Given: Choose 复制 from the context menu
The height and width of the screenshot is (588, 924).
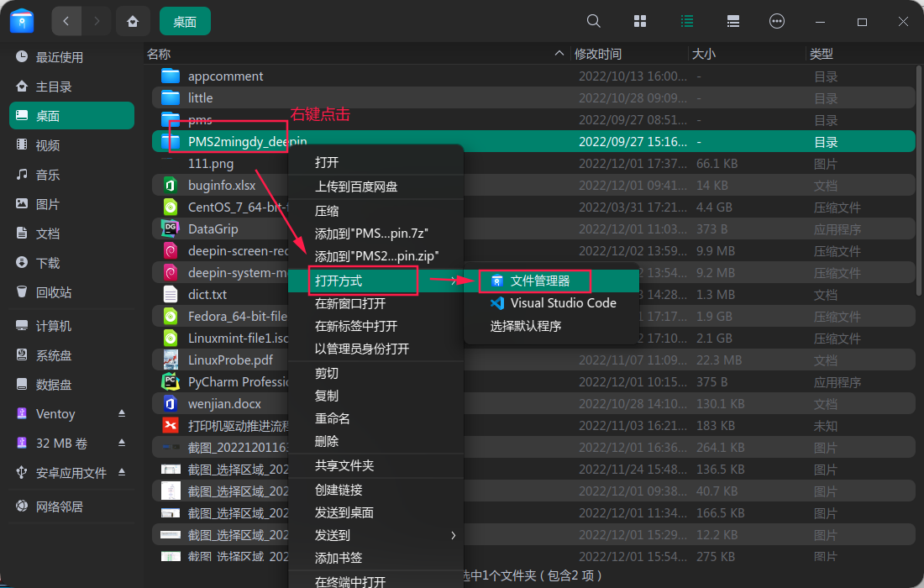Looking at the screenshot, I should click(x=375, y=396).
